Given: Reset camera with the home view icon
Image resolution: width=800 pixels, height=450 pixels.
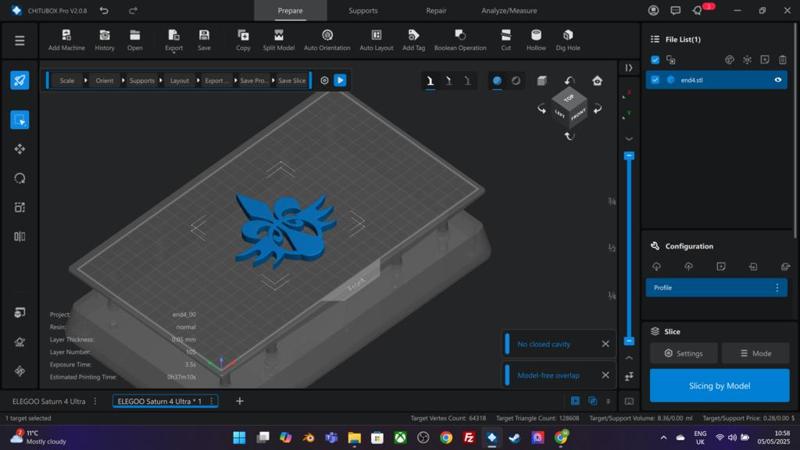Looking at the screenshot, I should [597, 81].
